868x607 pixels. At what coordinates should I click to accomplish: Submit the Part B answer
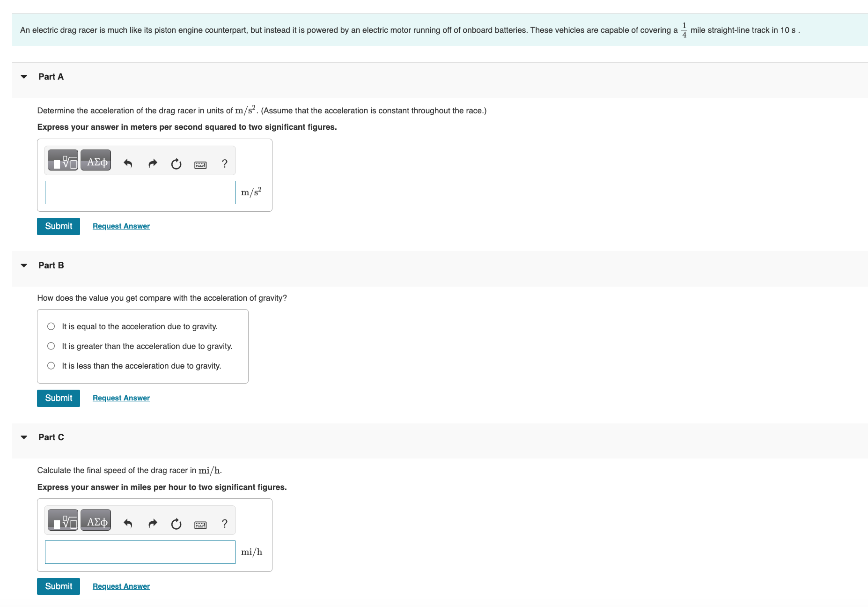point(59,398)
